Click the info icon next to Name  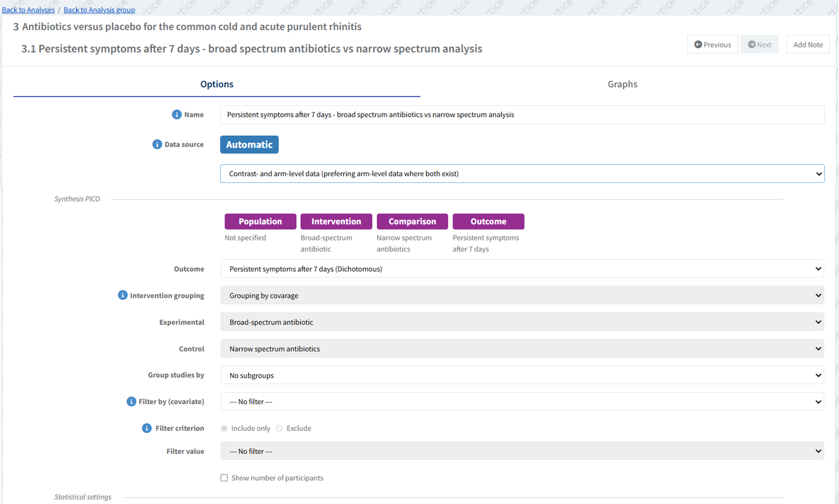tap(176, 114)
